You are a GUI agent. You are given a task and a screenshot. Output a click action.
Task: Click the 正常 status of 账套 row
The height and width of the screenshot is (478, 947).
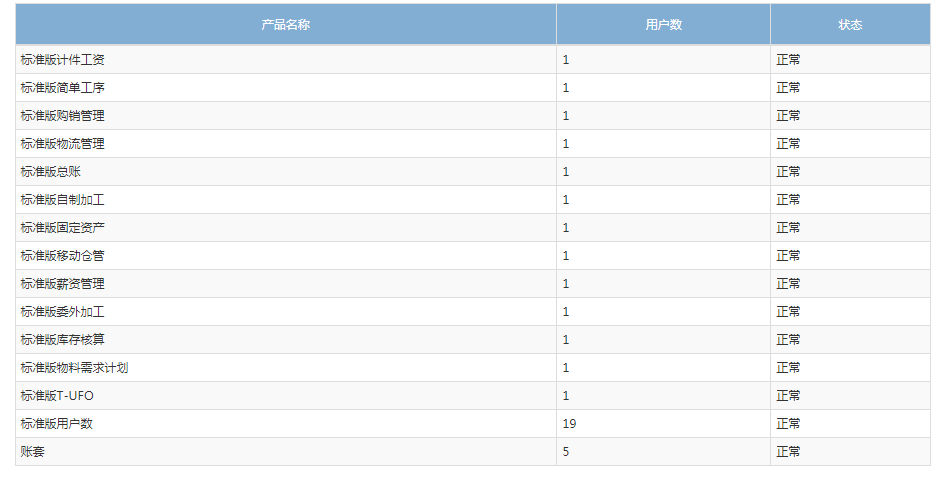coord(788,451)
